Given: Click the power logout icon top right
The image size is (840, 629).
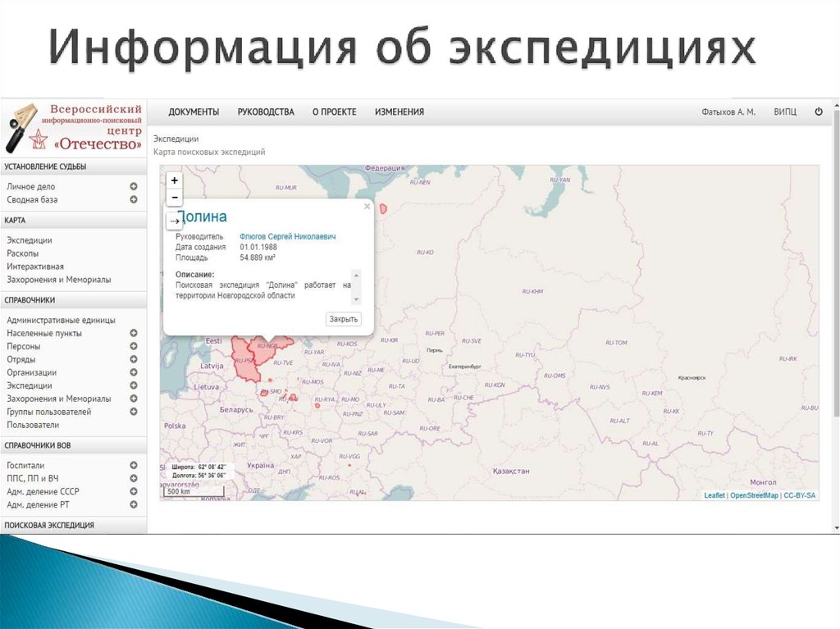Looking at the screenshot, I should [818, 112].
